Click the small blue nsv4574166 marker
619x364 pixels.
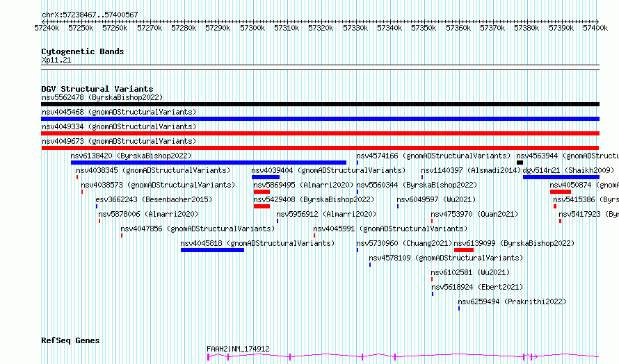(357, 163)
